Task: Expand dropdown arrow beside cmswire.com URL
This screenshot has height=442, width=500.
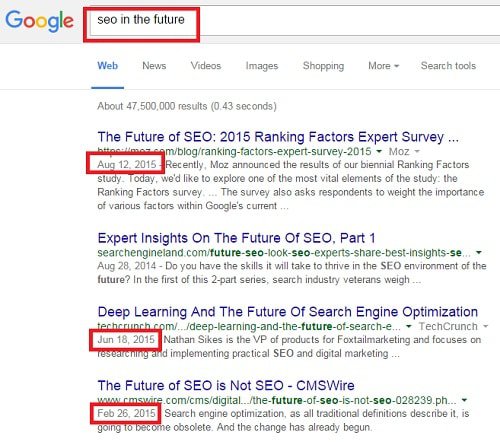Action: tap(464, 400)
